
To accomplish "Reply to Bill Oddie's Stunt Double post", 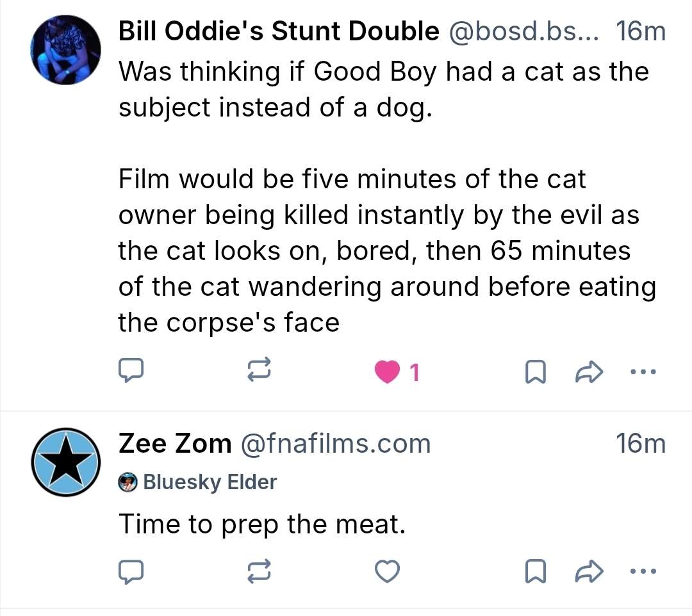I will 131,371.
